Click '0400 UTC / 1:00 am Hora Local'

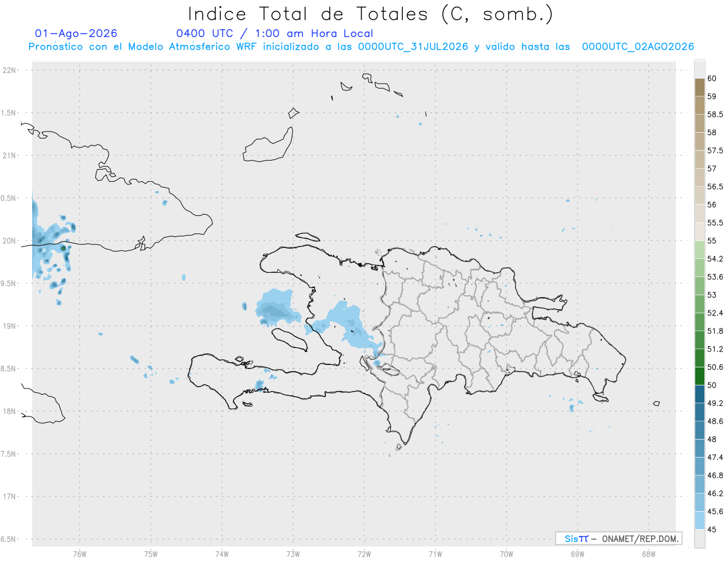(x=274, y=33)
